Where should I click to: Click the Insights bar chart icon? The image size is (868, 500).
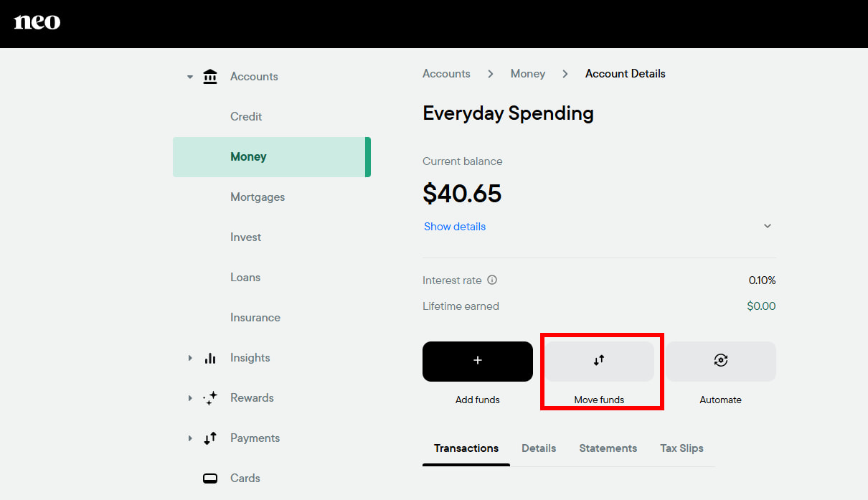pos(209,357)
